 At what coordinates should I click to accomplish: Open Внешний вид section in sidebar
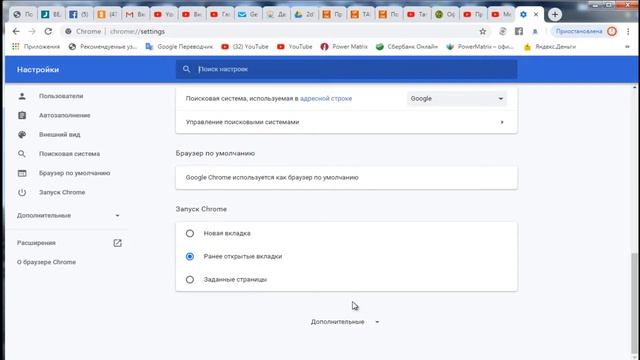pos(60,134)
